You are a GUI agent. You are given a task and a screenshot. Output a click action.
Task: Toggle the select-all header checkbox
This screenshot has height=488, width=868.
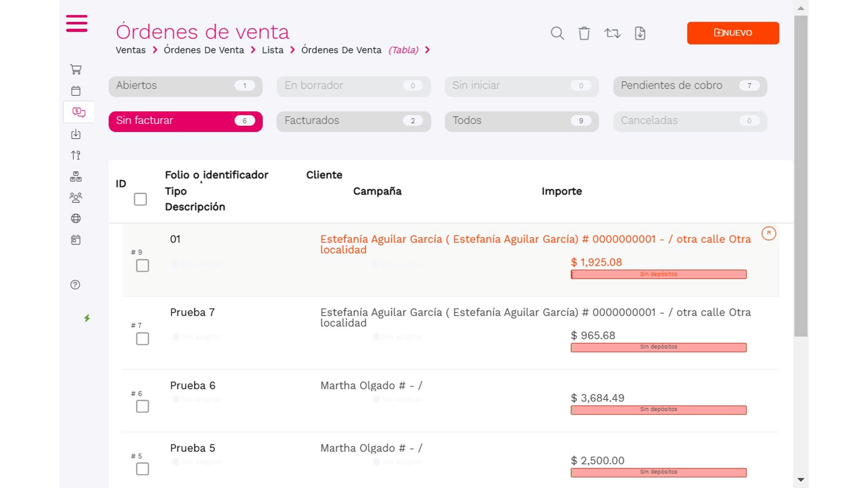click(140, 199)
